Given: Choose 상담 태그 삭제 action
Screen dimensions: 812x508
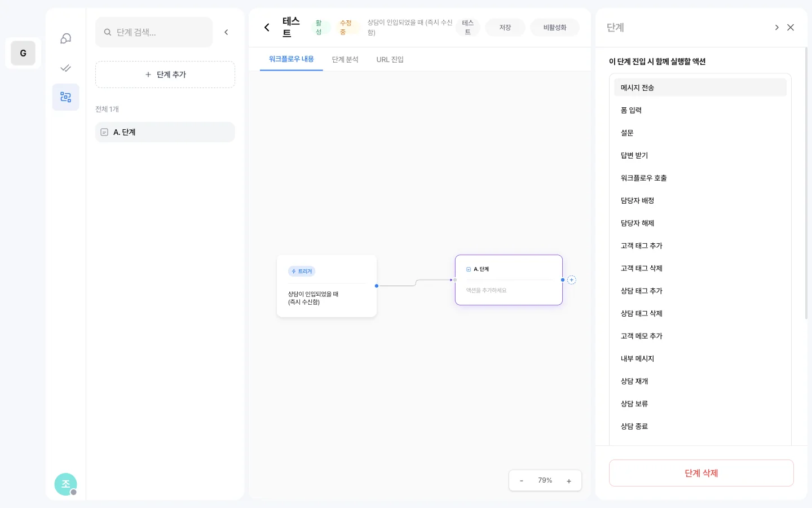Looking at the screenshot, I should coord(700,313).
